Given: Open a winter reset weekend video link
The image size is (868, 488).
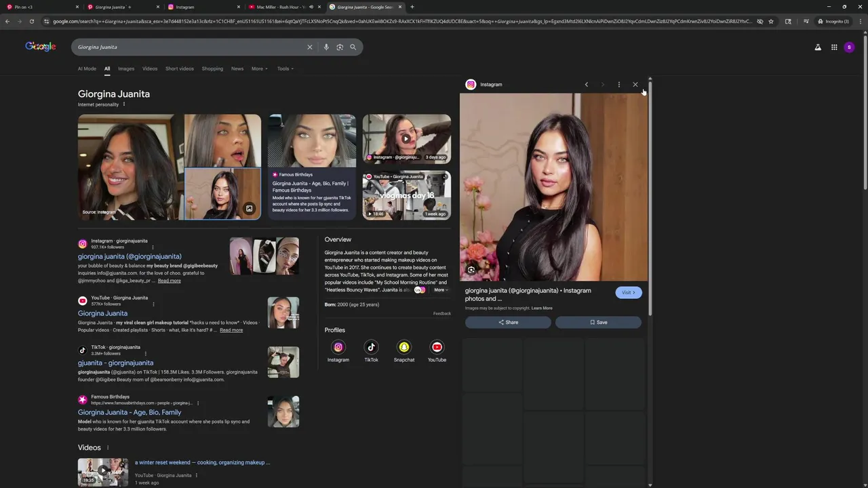Looking at the screenshot, I should 202,462.
